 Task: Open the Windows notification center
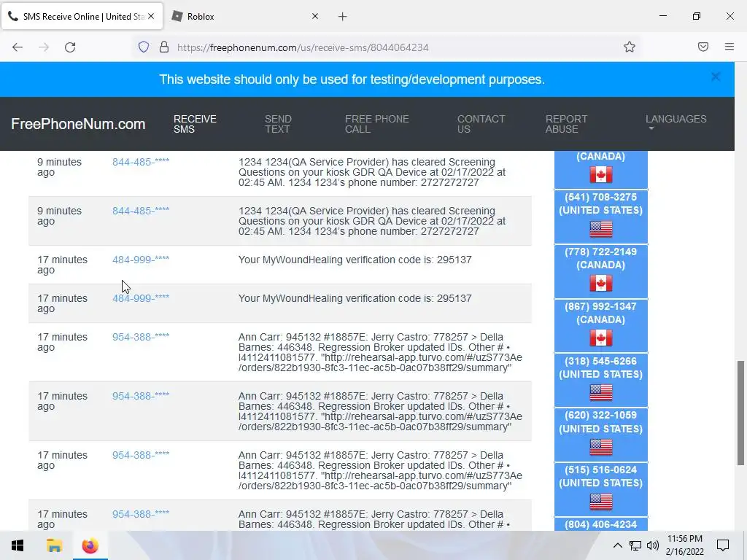click(x=723, y=545)
